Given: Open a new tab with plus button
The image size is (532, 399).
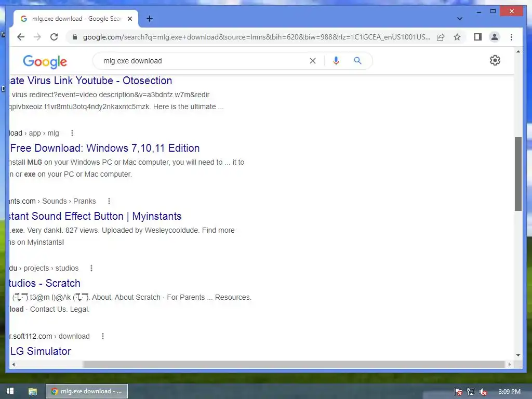Looking at the screenshot, I should pos(149,19).
